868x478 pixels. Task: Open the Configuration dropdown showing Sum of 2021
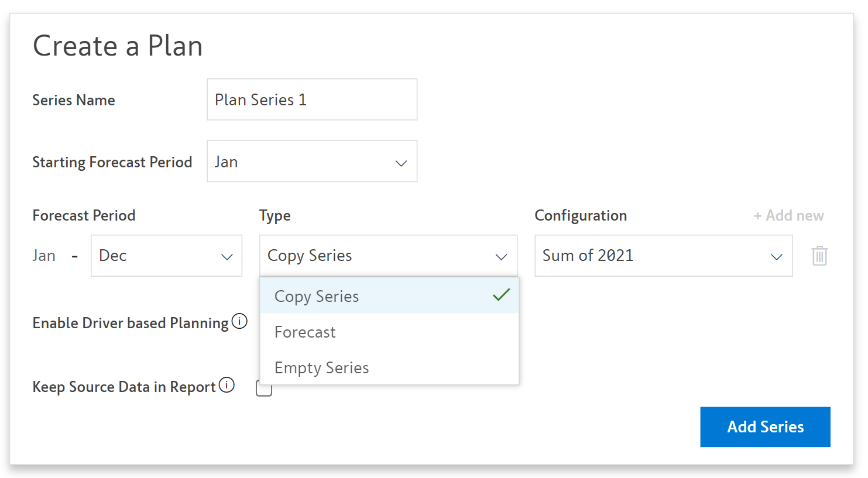point(663,256)
